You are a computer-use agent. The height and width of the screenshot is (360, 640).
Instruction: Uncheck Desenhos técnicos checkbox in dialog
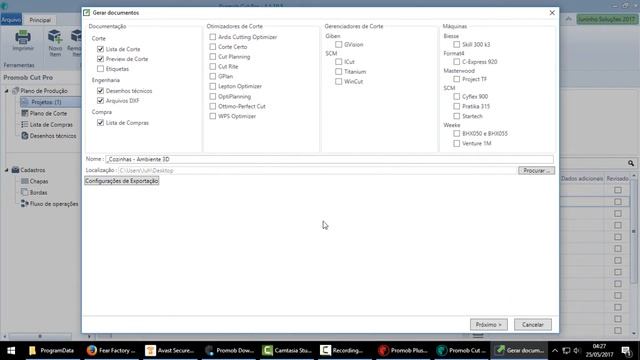tap(100, 91)
